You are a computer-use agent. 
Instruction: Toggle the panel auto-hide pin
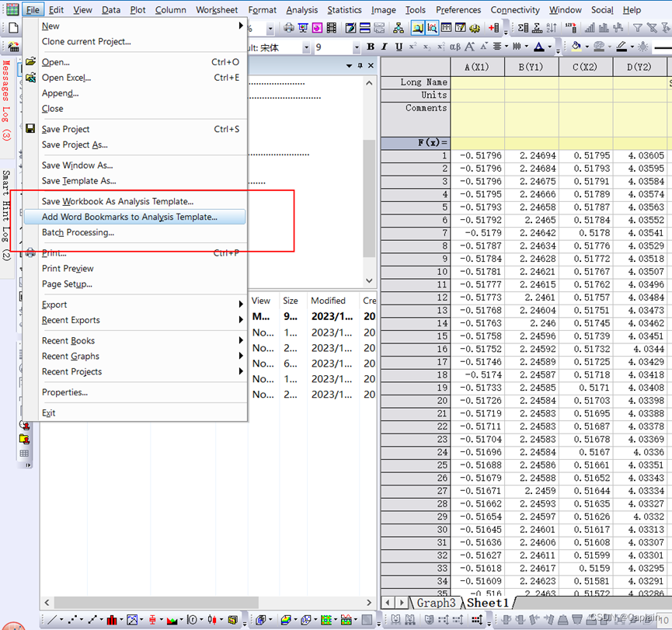click(x=360, y=65)
